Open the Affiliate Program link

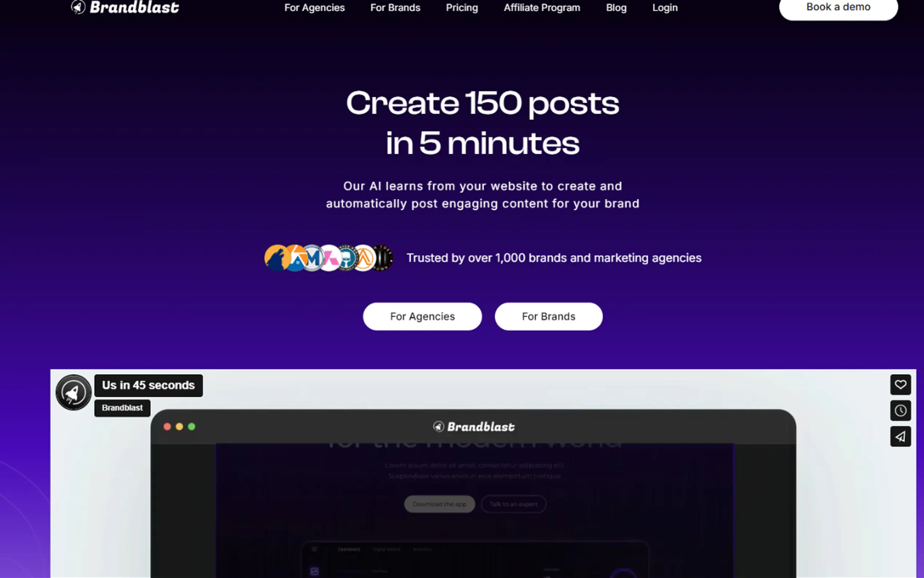542,8
